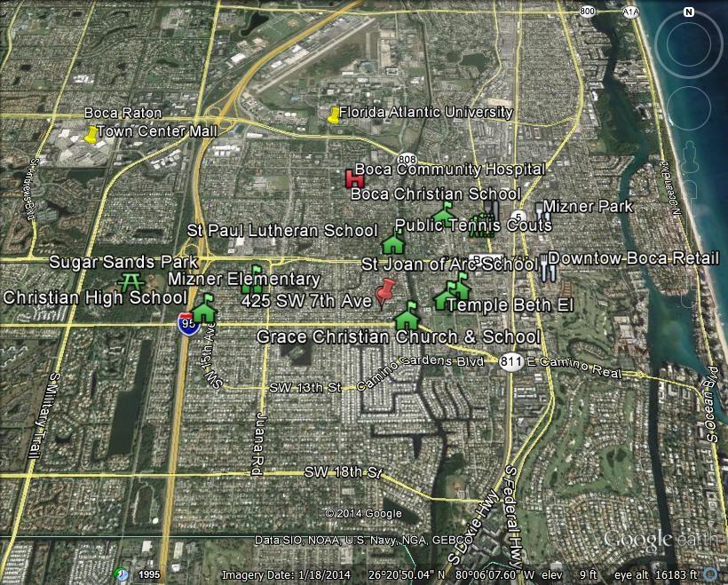Select the A1A road shield
The image size is (728, 585).
pyautogui.click(x=629, y=12)
